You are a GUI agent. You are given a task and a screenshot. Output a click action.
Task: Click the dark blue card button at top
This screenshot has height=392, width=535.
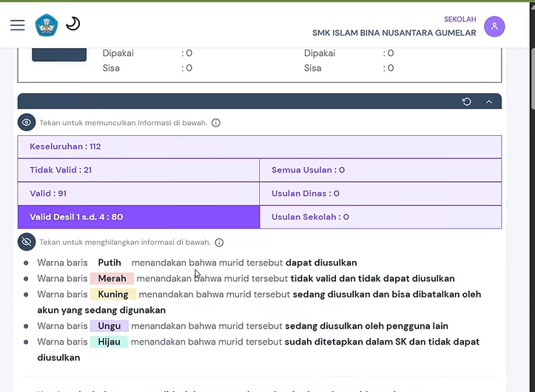(59, 55)
